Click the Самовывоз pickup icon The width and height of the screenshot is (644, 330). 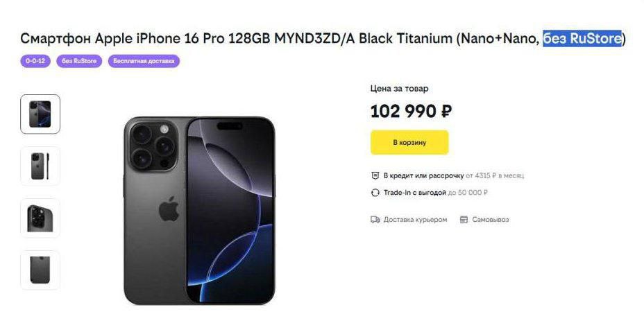coord(464,220)
